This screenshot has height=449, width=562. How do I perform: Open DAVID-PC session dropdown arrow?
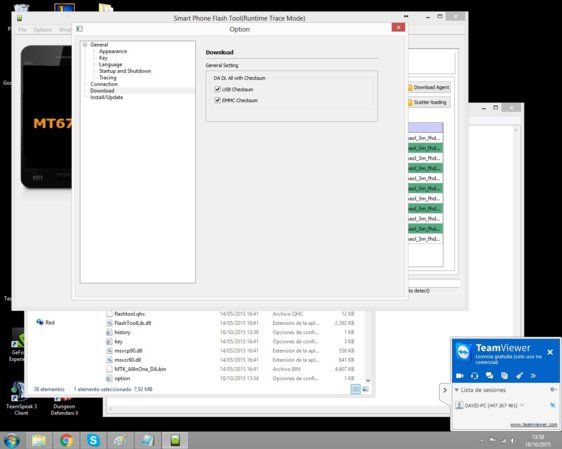point(522,405)
